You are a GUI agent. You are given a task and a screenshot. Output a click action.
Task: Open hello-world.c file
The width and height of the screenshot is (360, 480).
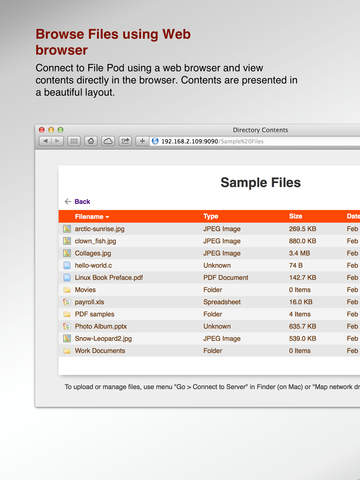(93, 265)
